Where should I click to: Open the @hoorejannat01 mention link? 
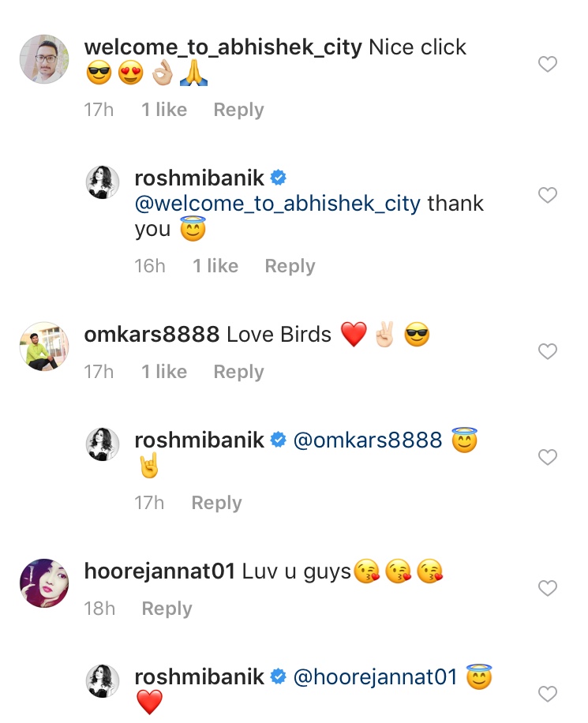pos(376,677)
